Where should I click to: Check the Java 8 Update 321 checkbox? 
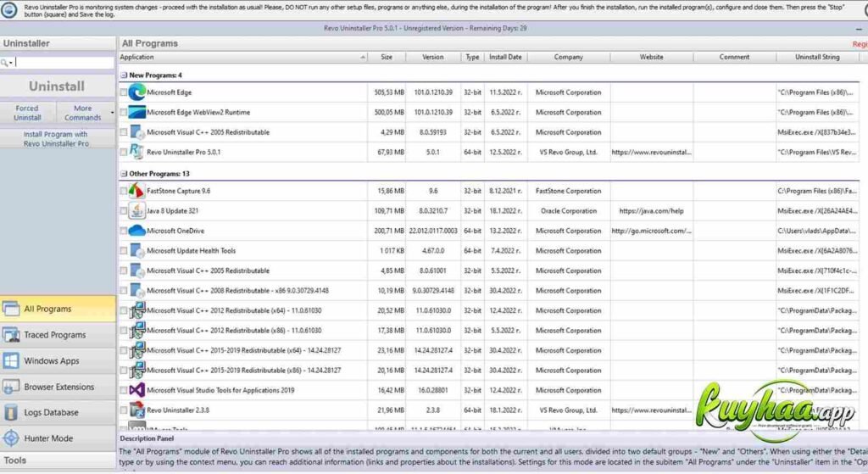pos(124,211)
